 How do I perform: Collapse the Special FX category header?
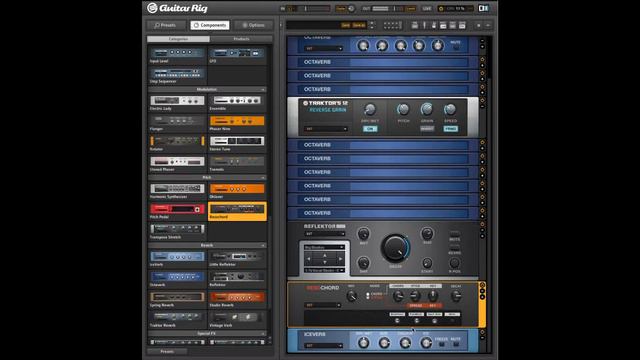click(x=207, y=333)
